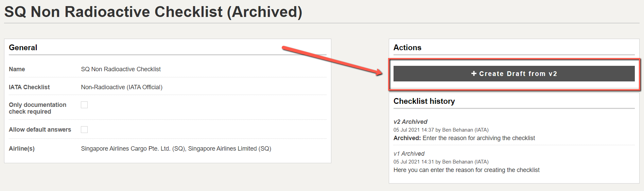The image size is (644, 191).
Task: Click the Airline(s) field label
Action: [x=22, y=149]
